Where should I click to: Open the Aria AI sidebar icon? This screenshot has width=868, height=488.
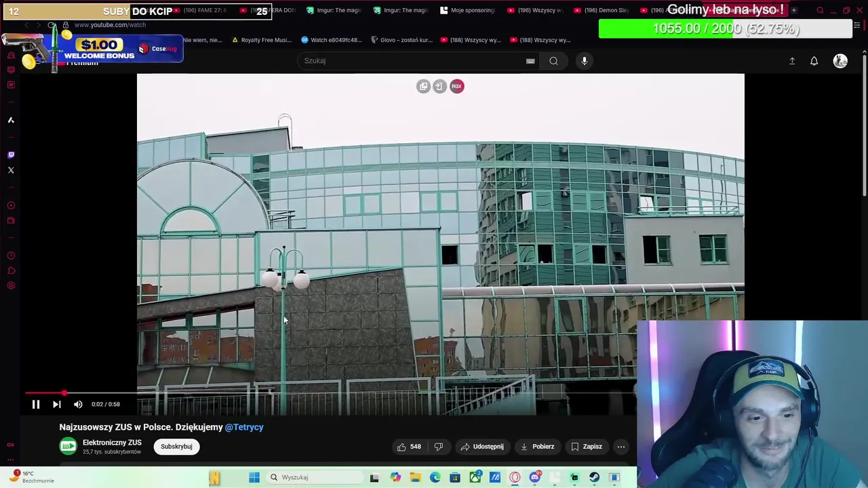click(11, 120)
